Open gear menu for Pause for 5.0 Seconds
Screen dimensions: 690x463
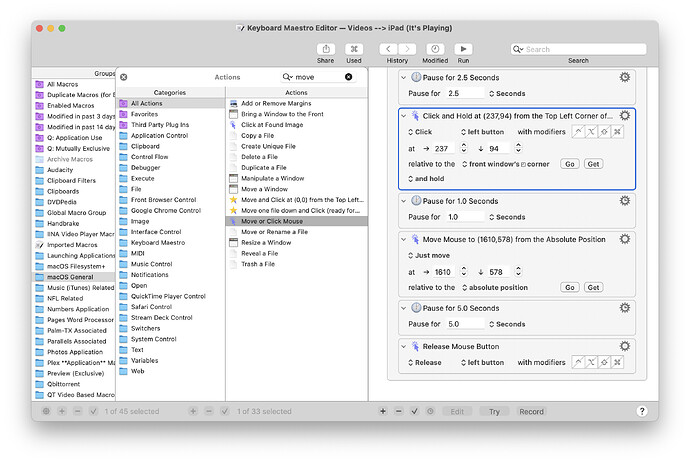click(x=625, y=308)
